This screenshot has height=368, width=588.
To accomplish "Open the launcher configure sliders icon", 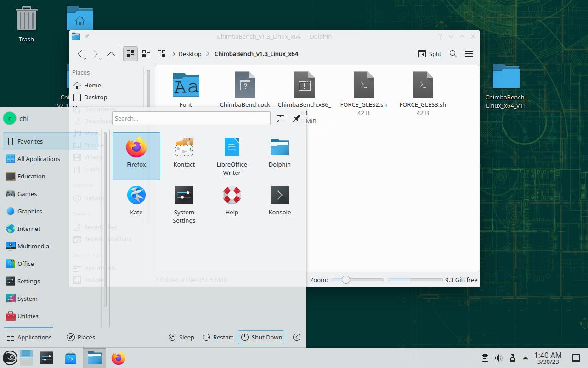I will pyautogui.click(x=280, y=118).
